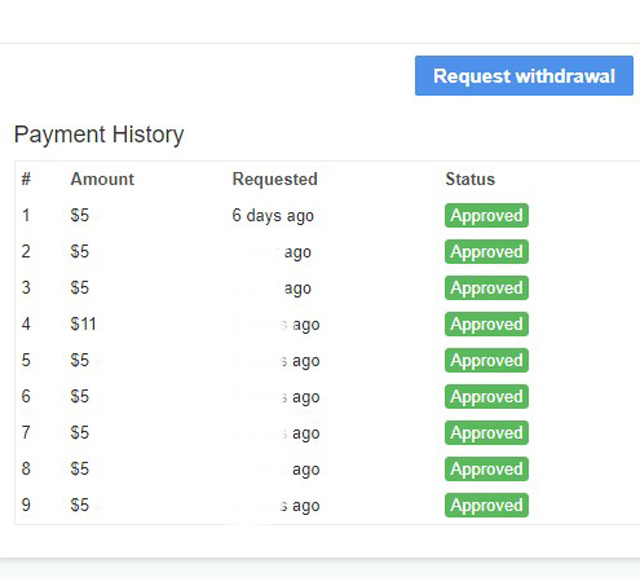Click the Amount column header
Viewport: 640px width, 577px height.
(x=102, y=179)
